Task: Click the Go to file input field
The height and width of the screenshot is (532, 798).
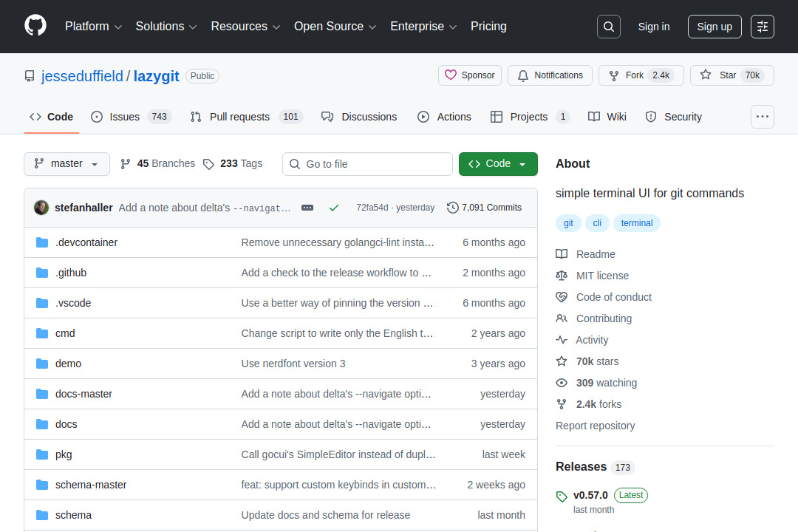Action: 367,163
